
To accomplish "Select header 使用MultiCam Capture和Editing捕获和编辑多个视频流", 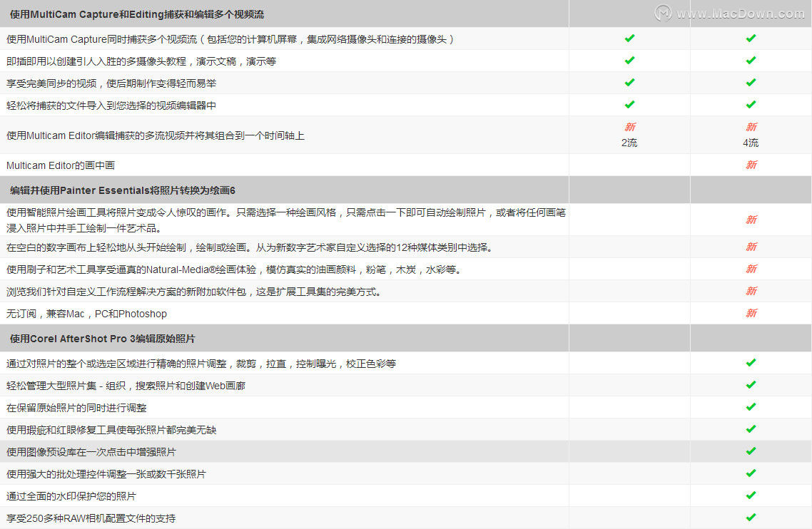I will 137,14.
